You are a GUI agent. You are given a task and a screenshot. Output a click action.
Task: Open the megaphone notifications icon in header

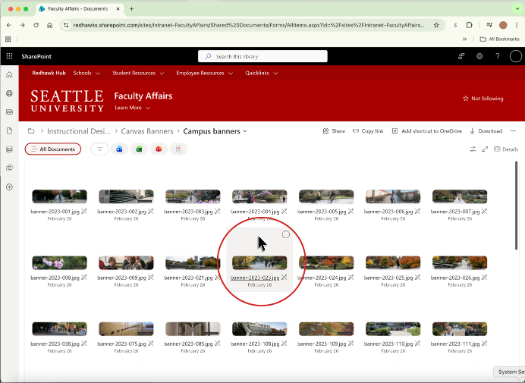pyautogui.click(x=461, y=56)
